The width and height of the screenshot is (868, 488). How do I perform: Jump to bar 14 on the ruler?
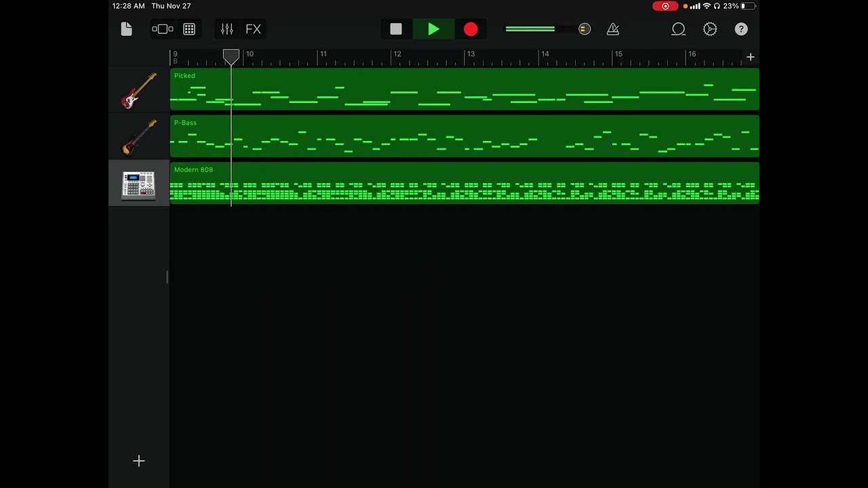[545, 54]
